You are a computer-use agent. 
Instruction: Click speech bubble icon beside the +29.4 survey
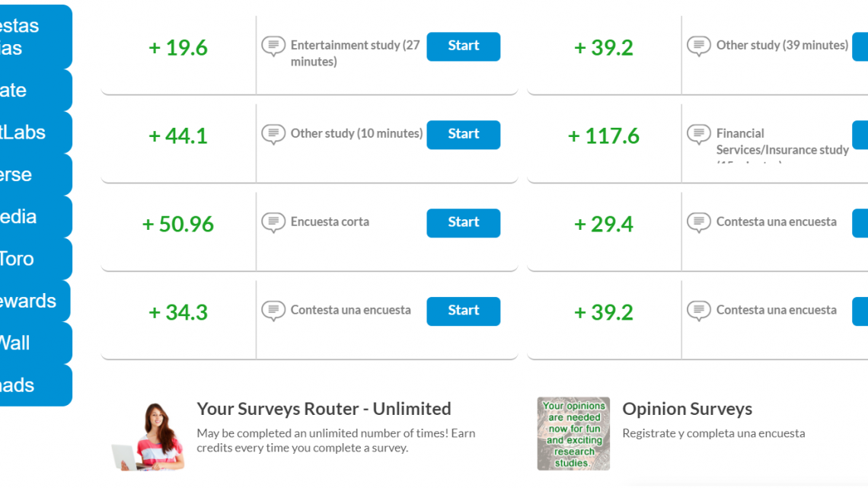pos(699,222)
